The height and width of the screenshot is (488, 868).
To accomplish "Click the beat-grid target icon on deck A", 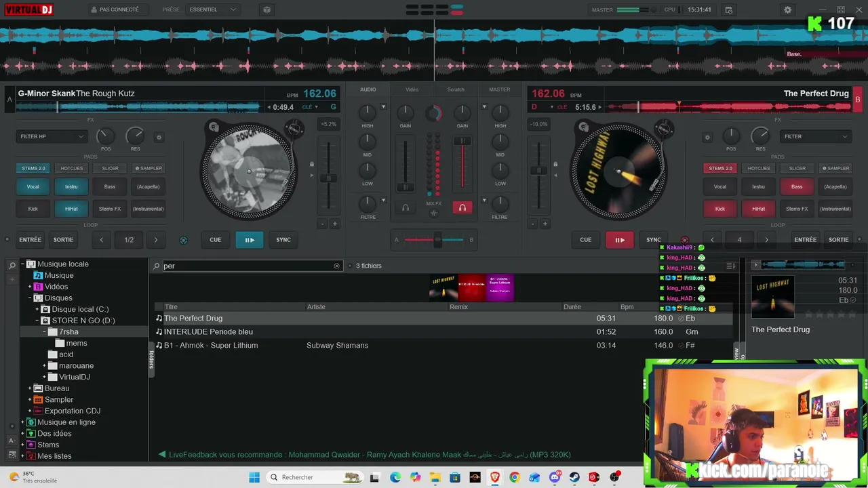I will [x=183, y=240].
